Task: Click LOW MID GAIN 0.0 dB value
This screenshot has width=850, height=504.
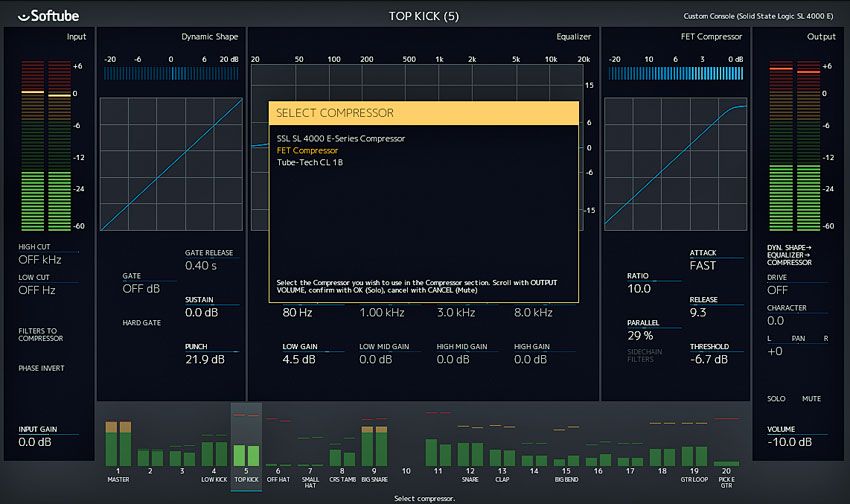Action: pos(375,359)
